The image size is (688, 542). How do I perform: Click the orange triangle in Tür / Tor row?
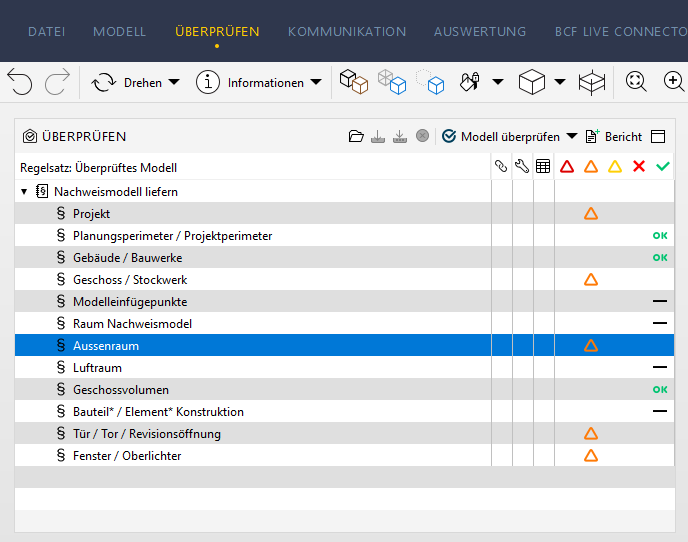coord(591,434)
